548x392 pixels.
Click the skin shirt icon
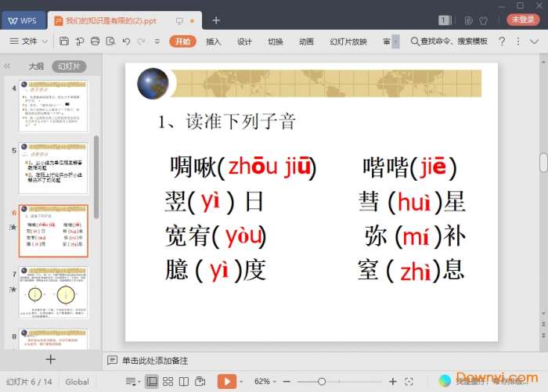(x=484, y=20)
